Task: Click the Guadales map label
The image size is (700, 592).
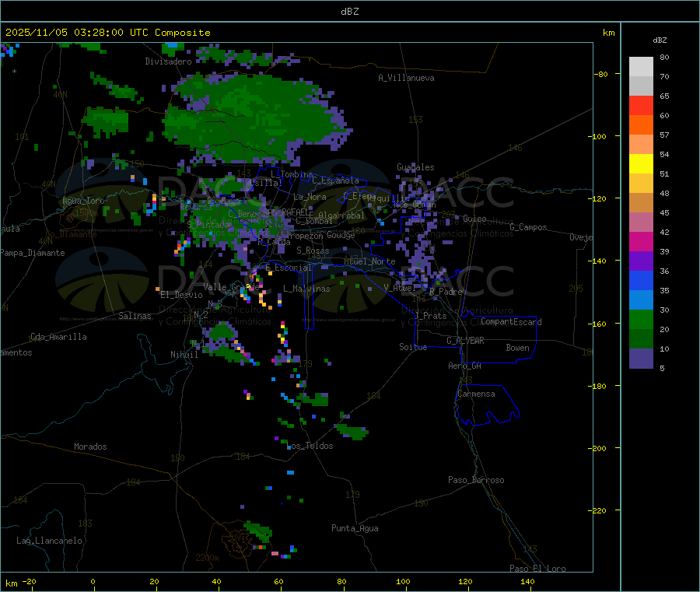Action: pyautogui.click(x=415, y=167)
